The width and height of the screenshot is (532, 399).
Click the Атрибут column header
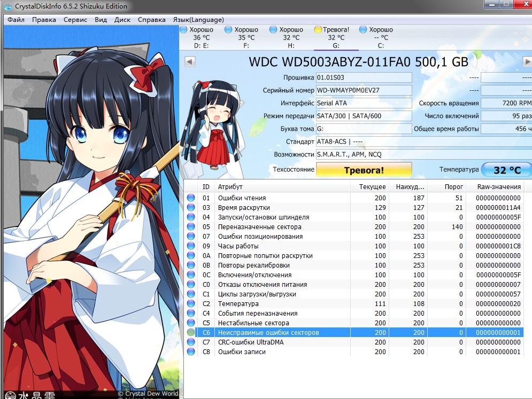click(x=282, y=187)
